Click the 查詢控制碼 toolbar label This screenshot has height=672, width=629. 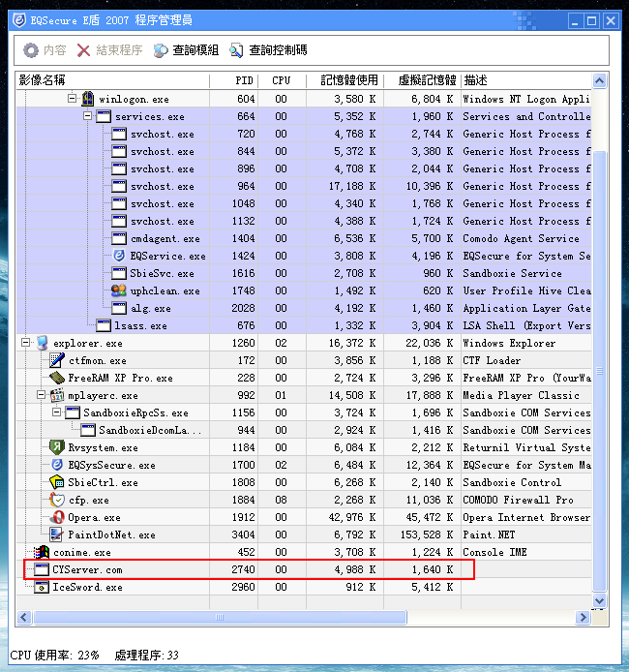tap(278, 50)
